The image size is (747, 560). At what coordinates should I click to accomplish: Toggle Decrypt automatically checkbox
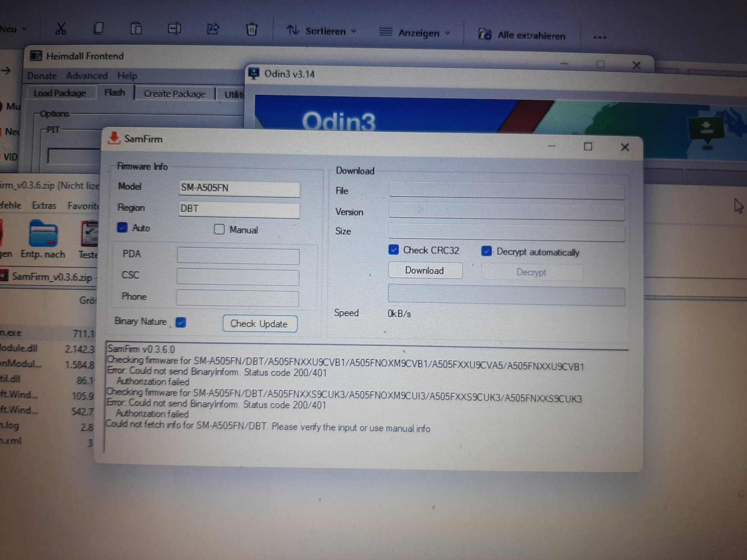pos(486,251)
